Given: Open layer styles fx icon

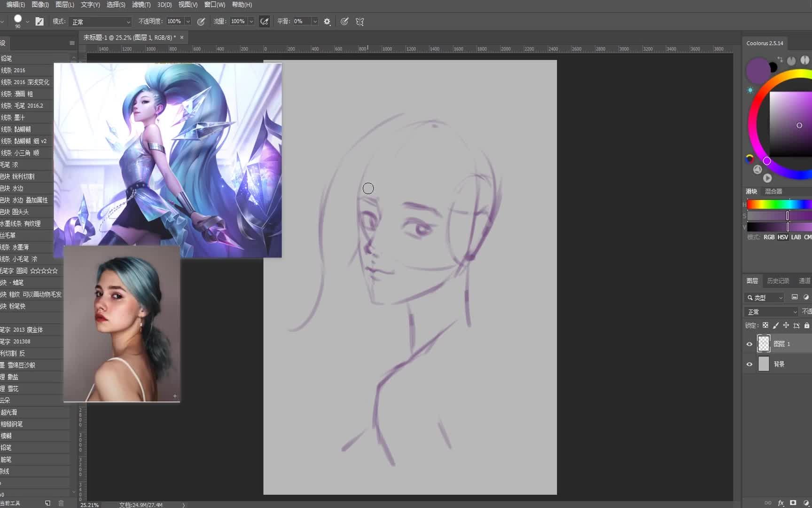Looking at the screenshot, I should click(x=781, y=503).
